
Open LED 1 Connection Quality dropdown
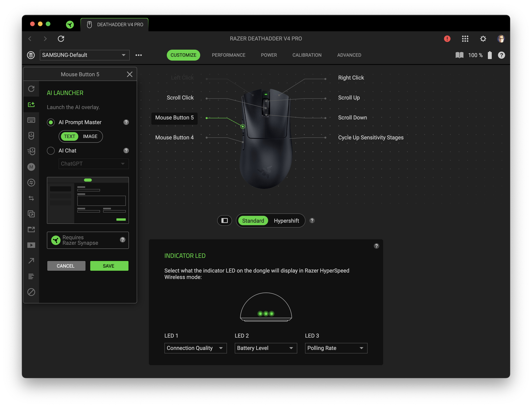click(x=196, y=348)
